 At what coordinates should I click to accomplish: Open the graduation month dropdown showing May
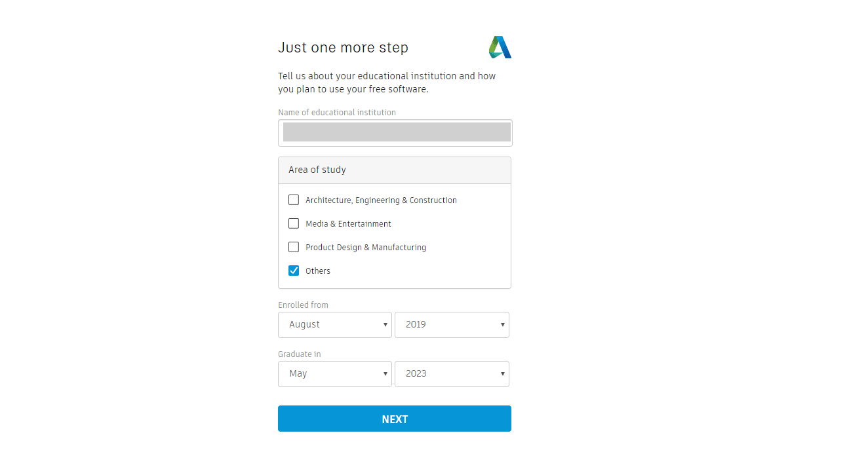coord(335,374)
